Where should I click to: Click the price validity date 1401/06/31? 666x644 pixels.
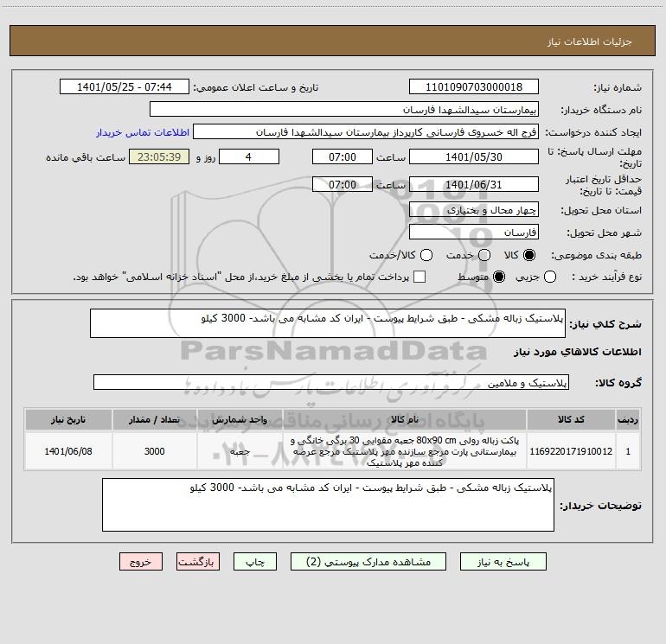(474, 184)
